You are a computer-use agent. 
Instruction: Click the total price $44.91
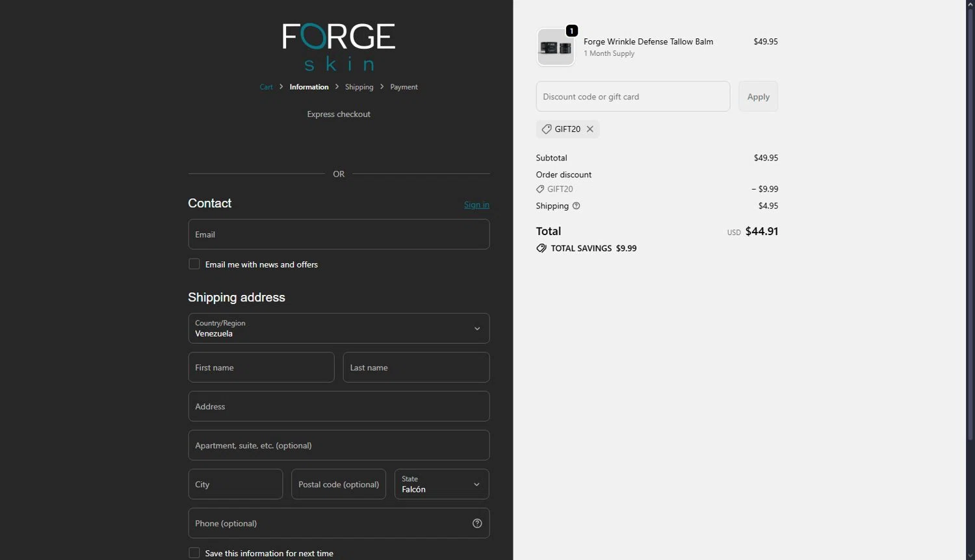pos(762,231)
